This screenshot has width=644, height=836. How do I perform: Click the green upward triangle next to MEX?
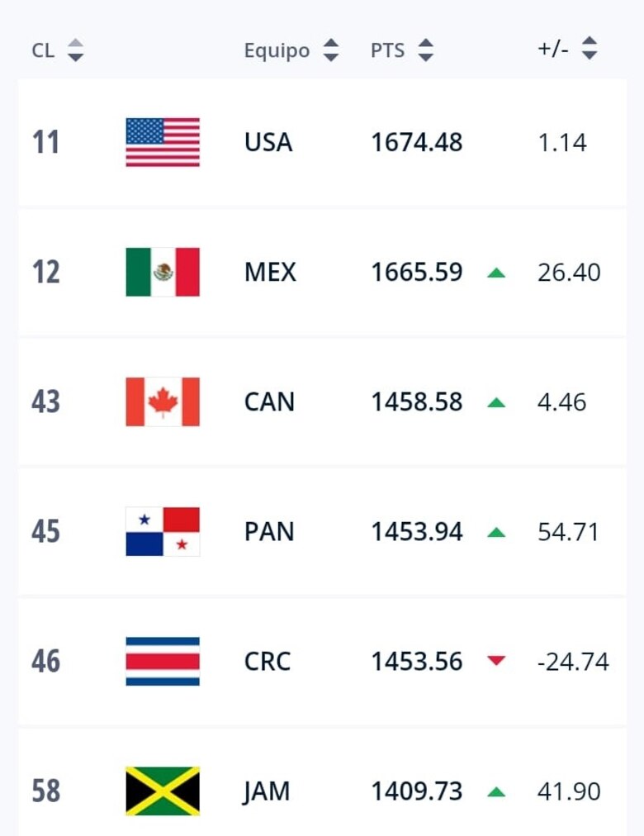(x=496, y=273)
